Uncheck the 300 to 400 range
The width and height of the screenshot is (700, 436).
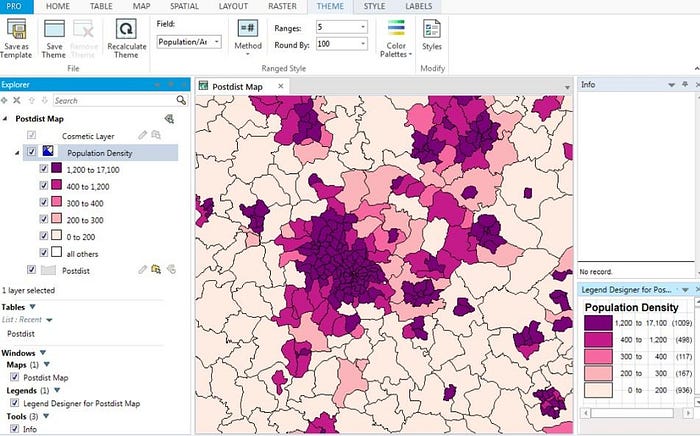tap(44, 202)
